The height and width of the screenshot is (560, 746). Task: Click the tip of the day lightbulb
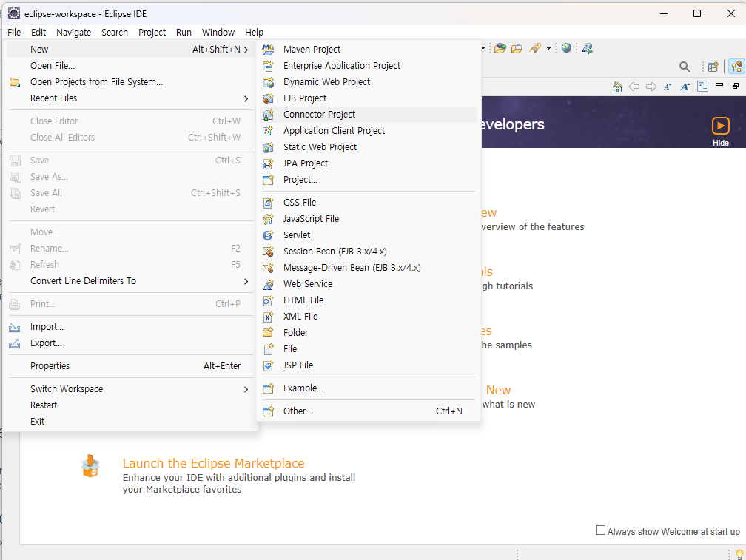(x=739, y=554)
